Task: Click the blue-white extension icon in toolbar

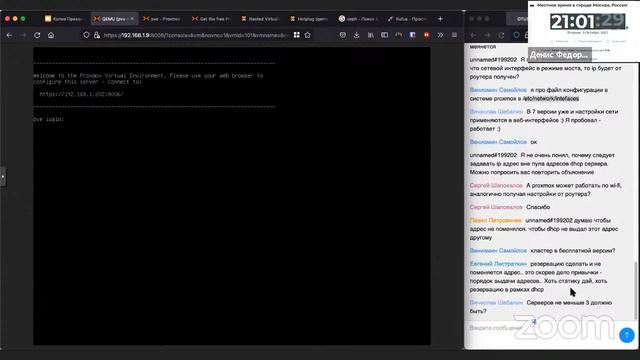Action: pyautogui.click(x=413, y=36)
